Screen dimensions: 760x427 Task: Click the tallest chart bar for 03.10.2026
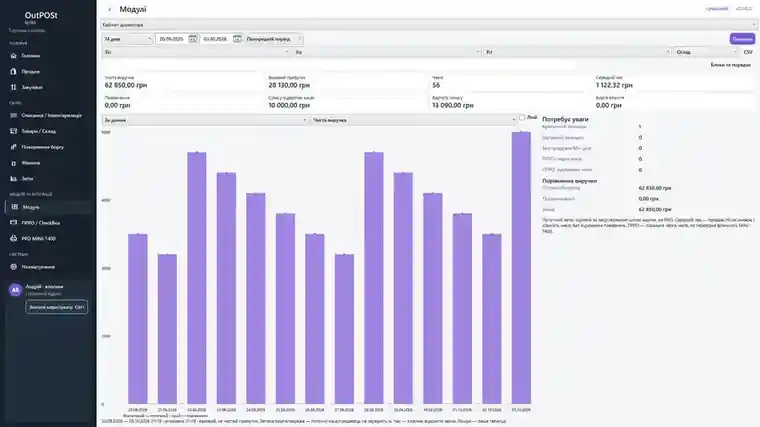(521, 268)
